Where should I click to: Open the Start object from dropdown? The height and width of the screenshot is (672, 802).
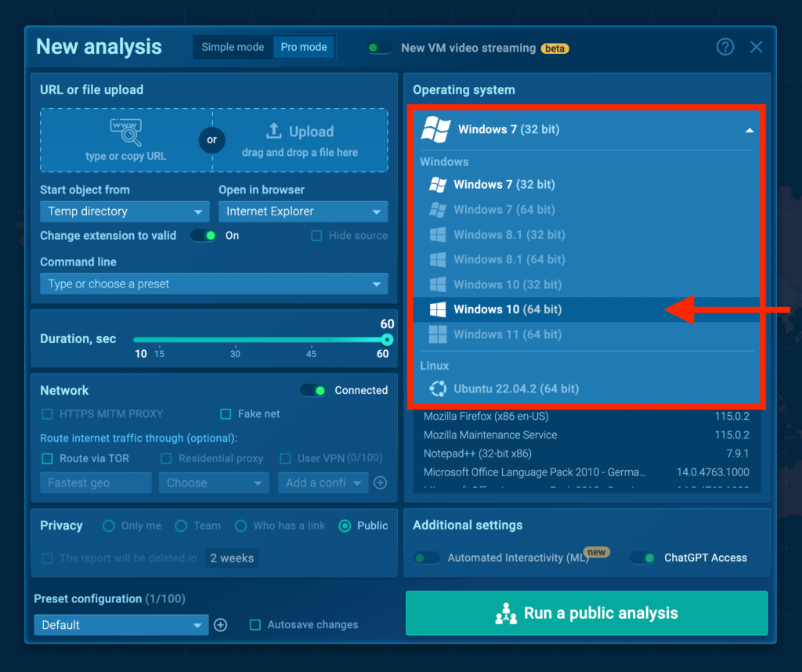pos(125,211)
